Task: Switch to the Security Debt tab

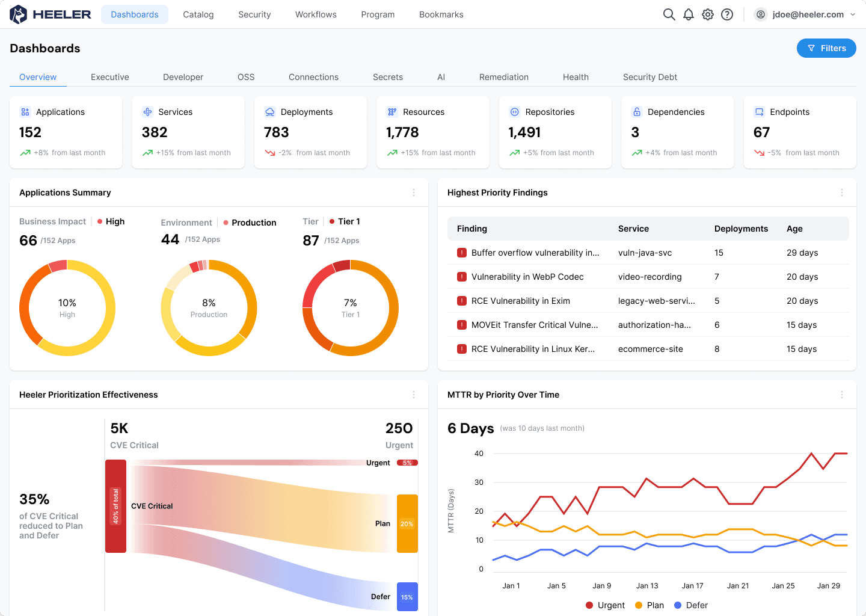Action: (x=649, y=77)
